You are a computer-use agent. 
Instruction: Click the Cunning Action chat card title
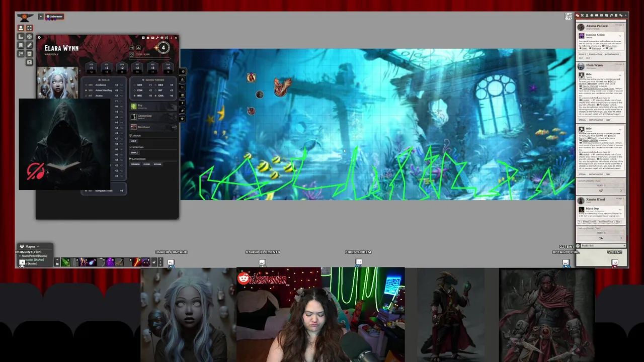tap(595, 35)
